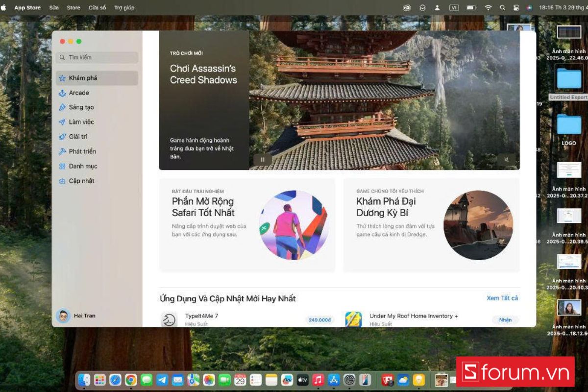Select Phát triển in the sidebar
The image size is (588, 392).
click(x=97, y=151)
